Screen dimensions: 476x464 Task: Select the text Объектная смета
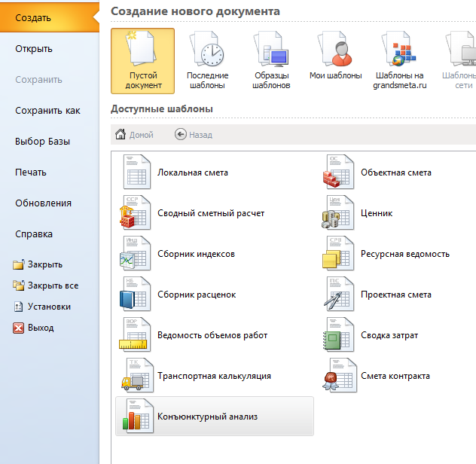[x=396, y=172]
